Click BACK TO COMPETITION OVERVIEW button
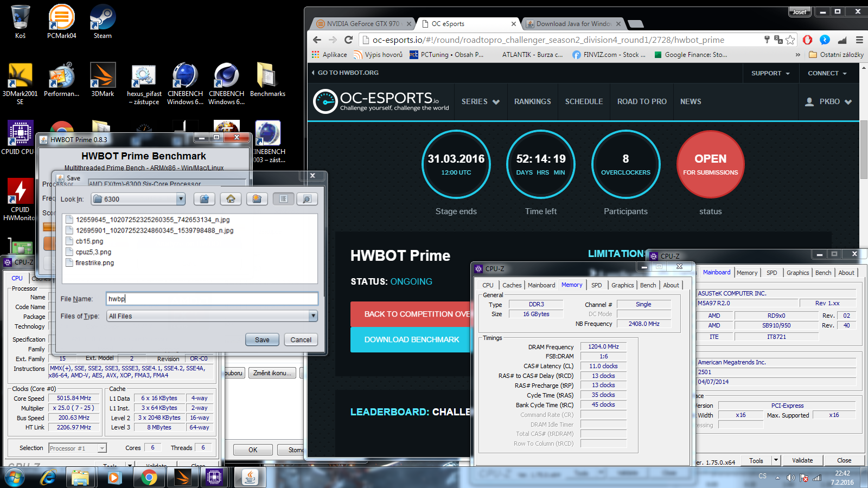Viewport: 868px width, 488px height. (x=411, y=314)
